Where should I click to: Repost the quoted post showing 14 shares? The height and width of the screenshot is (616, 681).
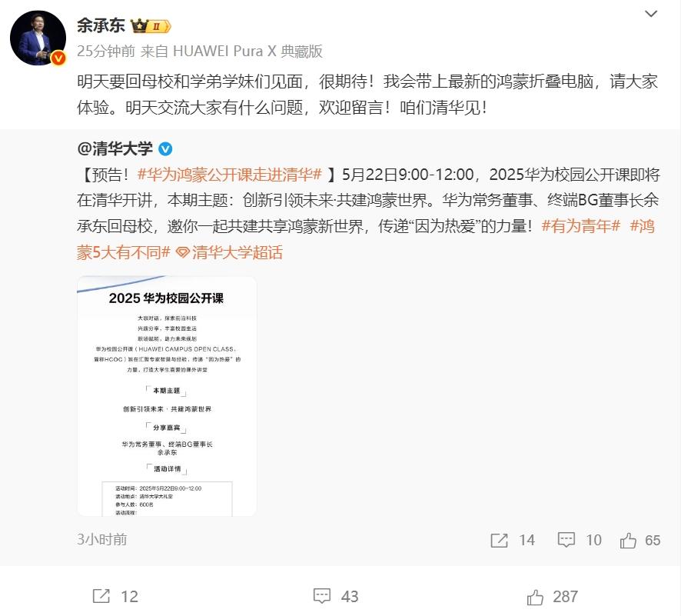(513, 540)
